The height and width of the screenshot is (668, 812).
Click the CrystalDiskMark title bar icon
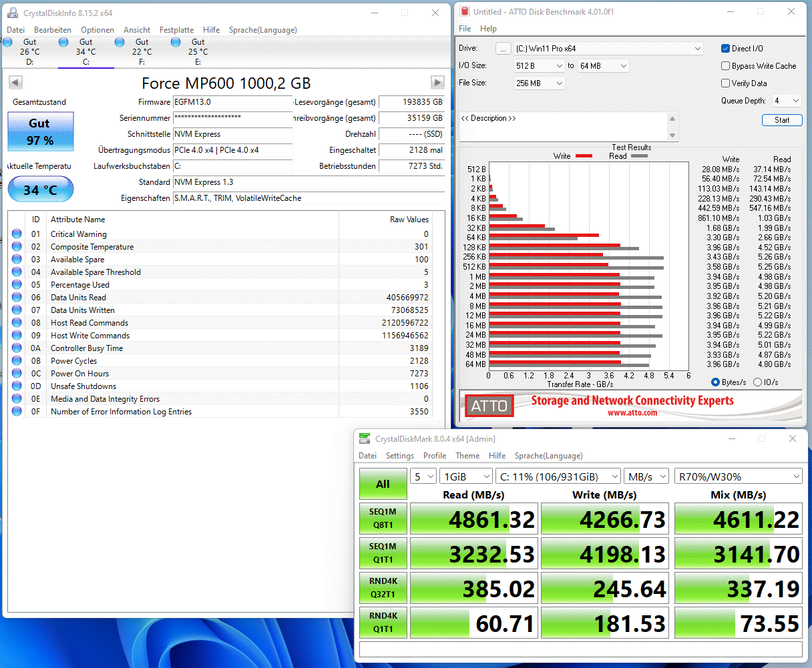tap(365, 439)
